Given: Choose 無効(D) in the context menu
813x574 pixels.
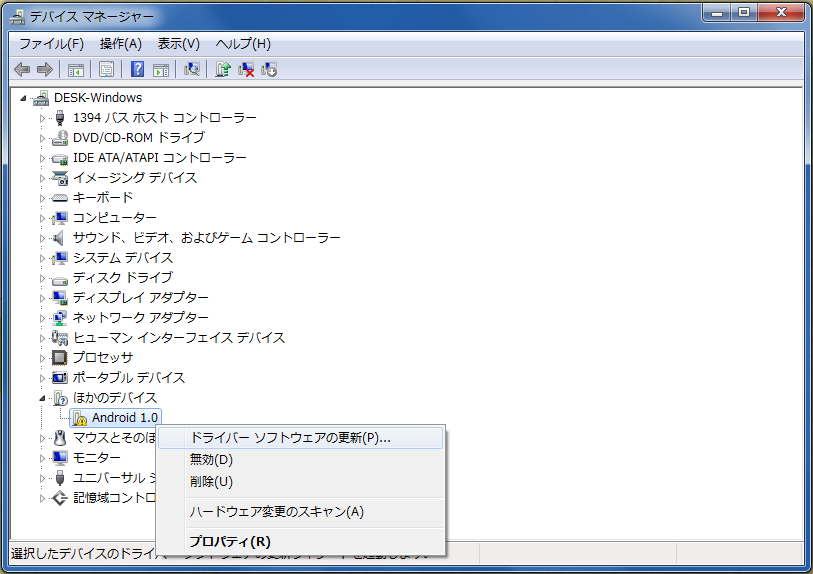Looking at the screenshot, I should point(300,460).
